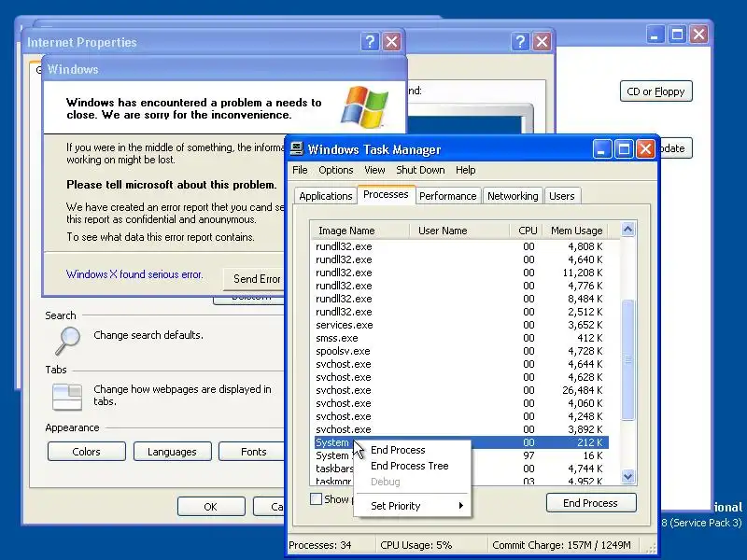The height and width of the screenshot is (560, 747).
Task: Expand the Set Priority submenu arrow
Action: 460,506
